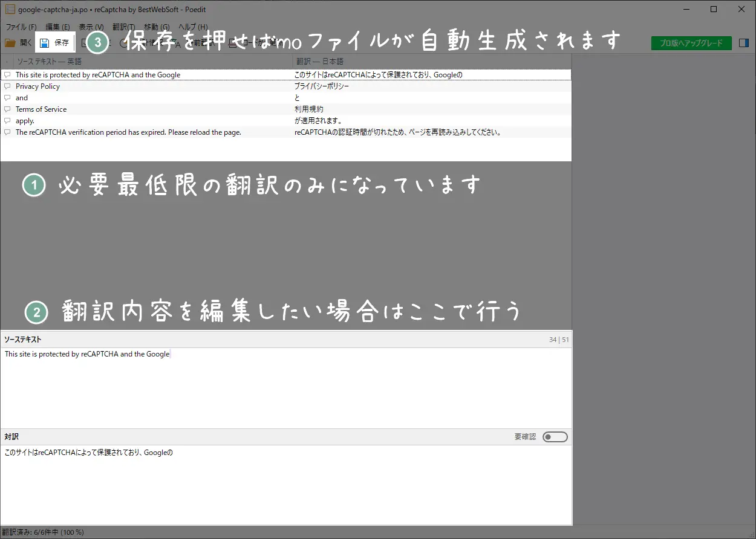Click the 保存 (Save) toolbar button
The image size is (756, 539).
pos(54,43)
